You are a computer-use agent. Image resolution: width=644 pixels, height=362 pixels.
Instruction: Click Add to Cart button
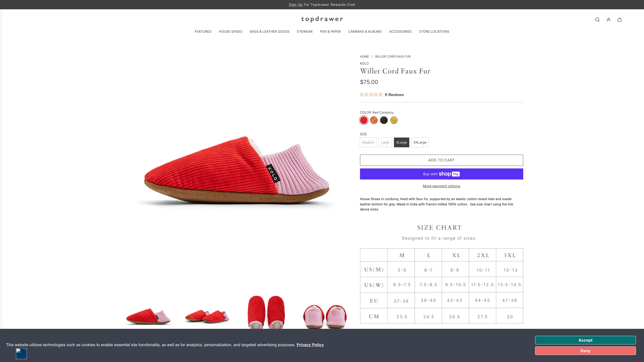(x=441, y=160)
